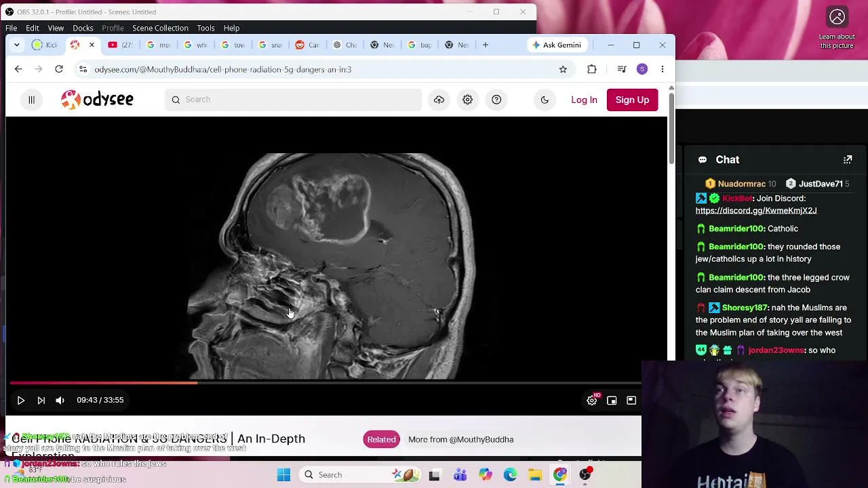This screenshot has width=868, height=488.
Task: Click jordan23owns username in chat
Action: click(776, 350)
